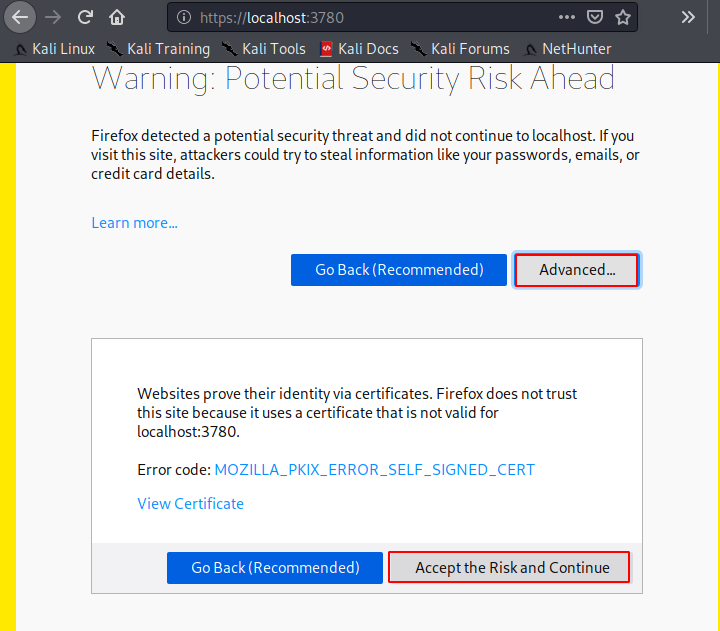This screenshot has height=631, width=720.
Task: Open the Kali Linux bookmark
Action: tap(54, 49)
